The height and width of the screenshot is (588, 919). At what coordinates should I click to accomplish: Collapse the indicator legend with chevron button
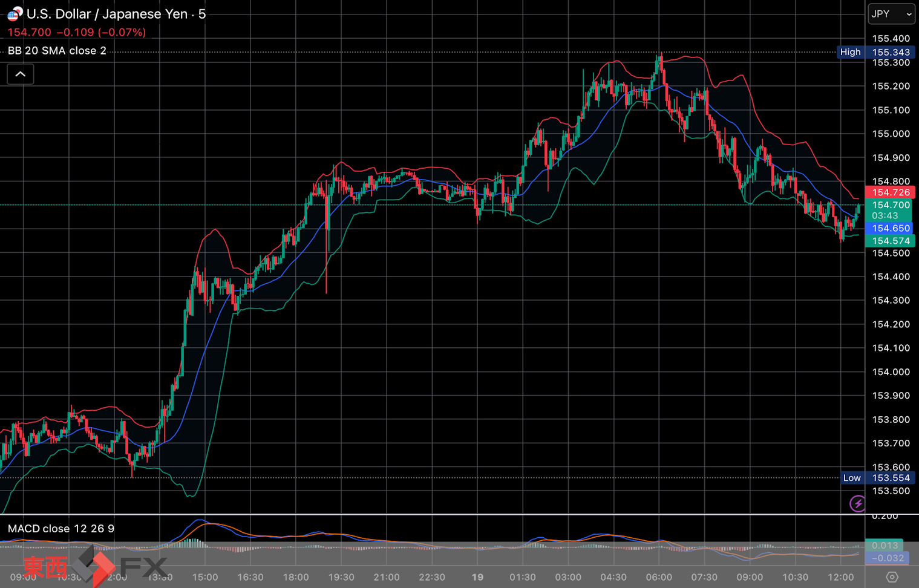(x=20, y=74)
